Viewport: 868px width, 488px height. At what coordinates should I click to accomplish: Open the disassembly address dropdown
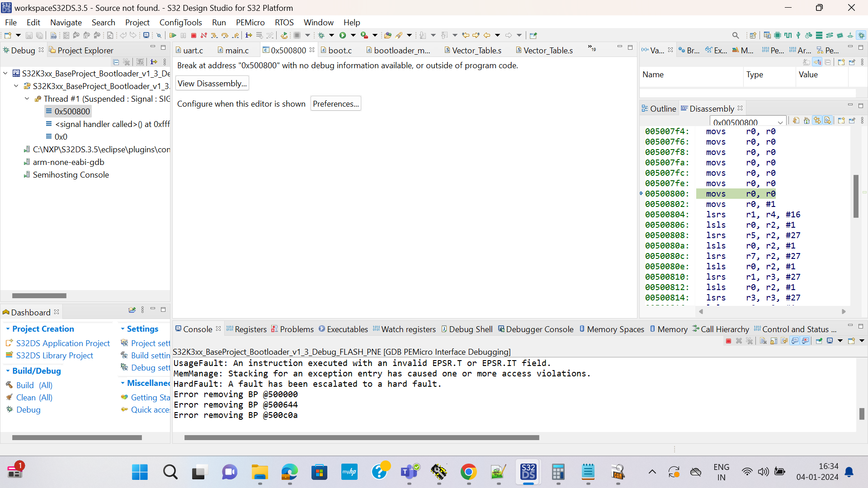pyautogui.click(x=780, y=122)
